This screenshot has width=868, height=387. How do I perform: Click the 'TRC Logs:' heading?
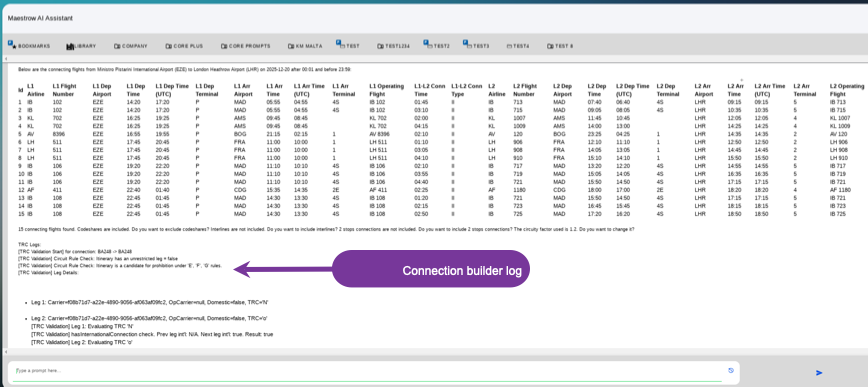click(29, 244)
